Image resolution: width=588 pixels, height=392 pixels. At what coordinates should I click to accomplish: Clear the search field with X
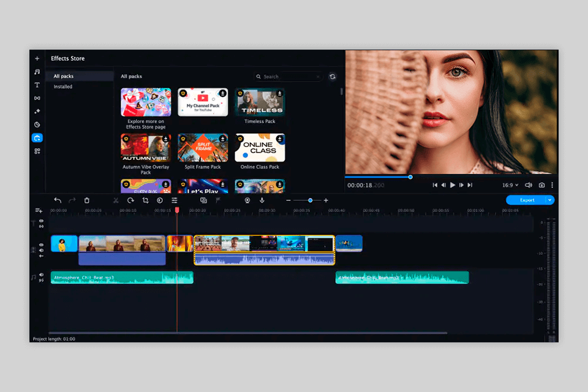(x=318, y=77)
